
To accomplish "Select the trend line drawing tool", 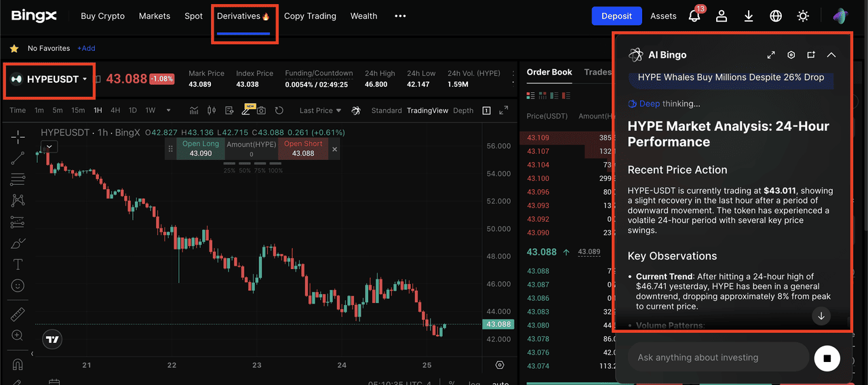I will [x=18, y=158].
